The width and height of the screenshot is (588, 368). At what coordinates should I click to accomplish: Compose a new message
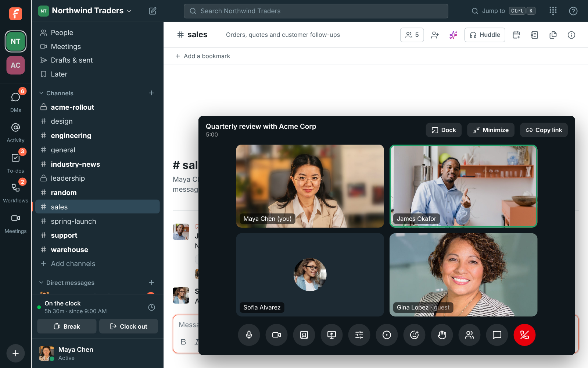tap(153, 11)
